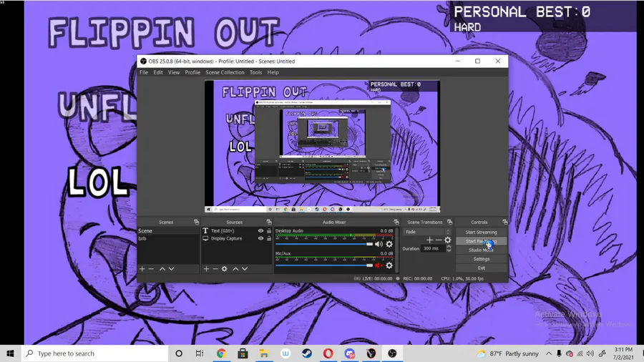Click the Windows taskbar search box
644x362 pixels.
click(95, 353)
